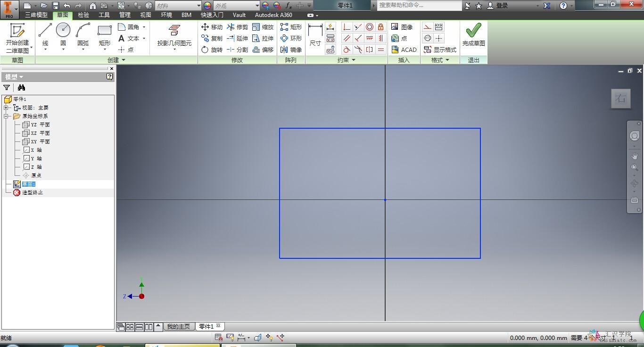Open the 视图 ribbon tab
Screen dimensions: 644x347
pos(146,15)
